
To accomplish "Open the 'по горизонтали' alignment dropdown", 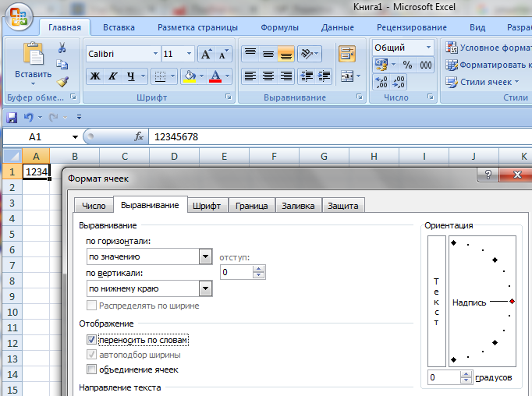I will 206,256.
